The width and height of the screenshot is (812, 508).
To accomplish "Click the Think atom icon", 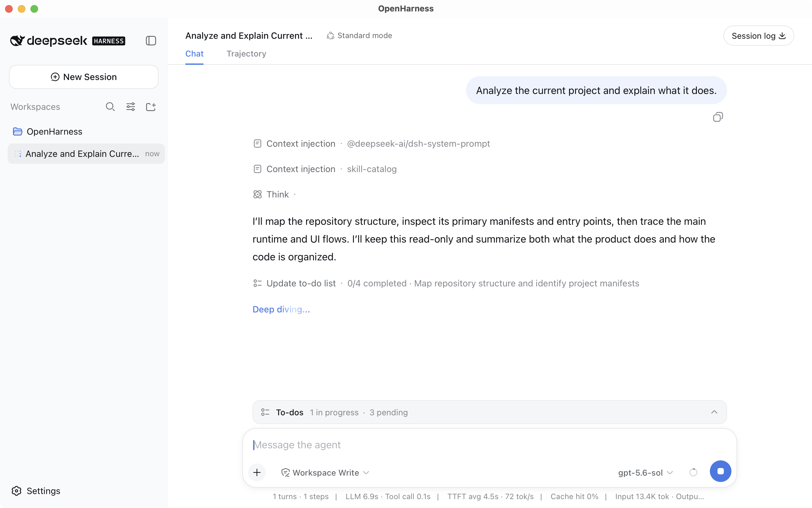I will (x=257, y=195).
